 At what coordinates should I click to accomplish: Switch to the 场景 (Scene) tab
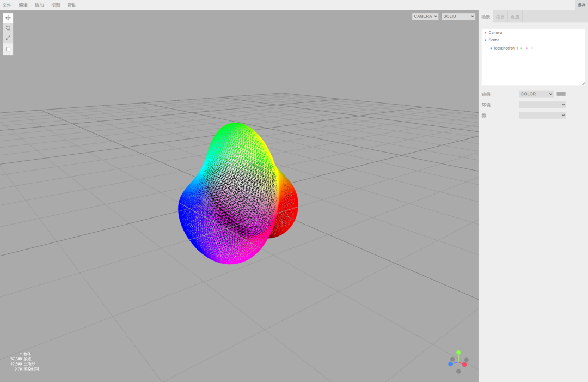pos(486,16)
